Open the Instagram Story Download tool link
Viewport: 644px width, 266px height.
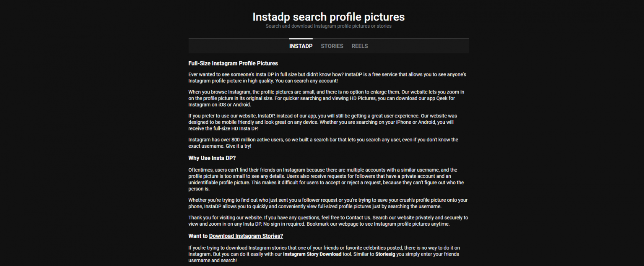(x=312, y=254)
